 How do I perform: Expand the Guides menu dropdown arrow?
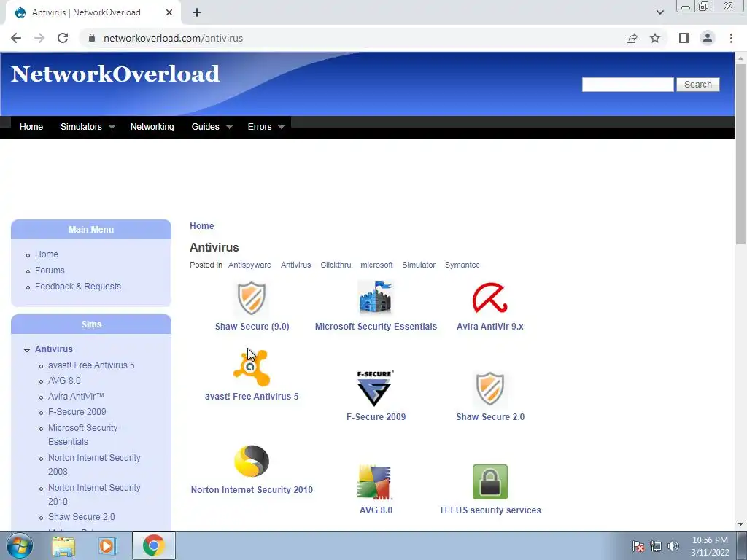[229, 127]
